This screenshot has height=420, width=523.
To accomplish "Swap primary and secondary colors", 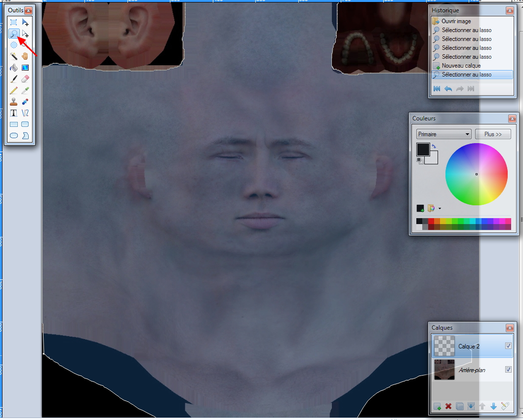I will (x=434, y=147).
